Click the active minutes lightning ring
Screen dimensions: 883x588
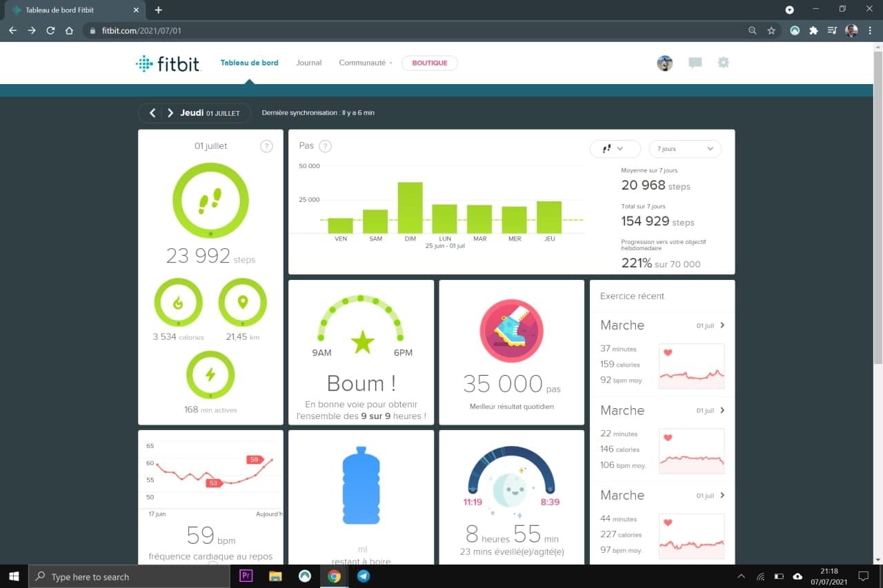(210, 374)
